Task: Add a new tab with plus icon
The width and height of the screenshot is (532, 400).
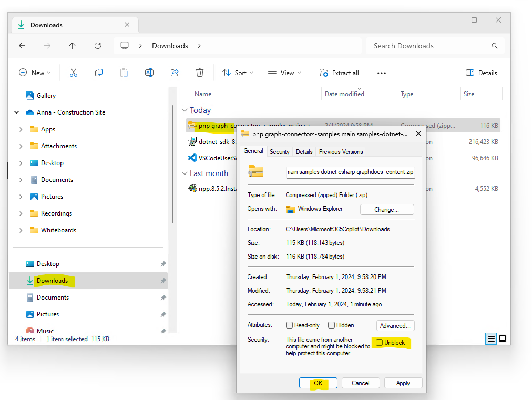Action: click(150, 25)
